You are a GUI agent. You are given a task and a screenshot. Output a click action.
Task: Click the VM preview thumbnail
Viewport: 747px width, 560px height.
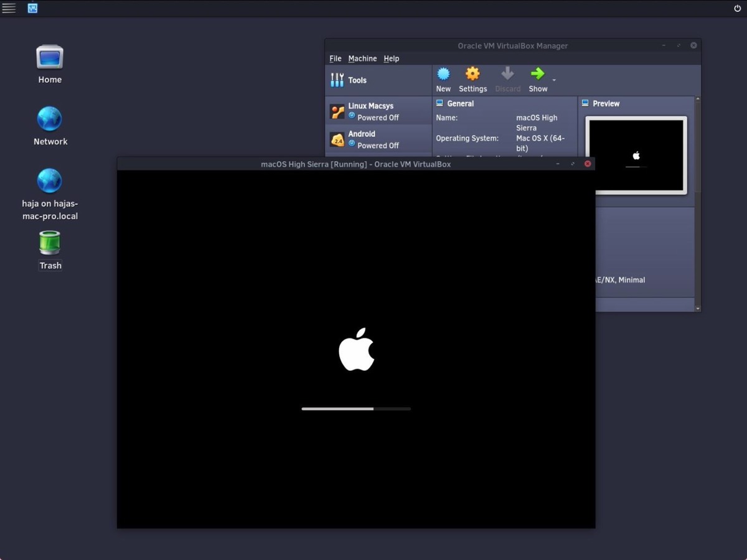point(636,155)
